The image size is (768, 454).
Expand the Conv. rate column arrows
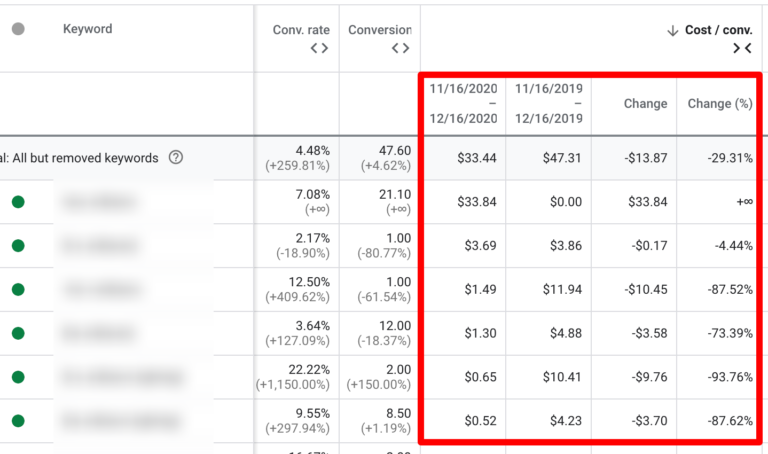click(318, 48)
